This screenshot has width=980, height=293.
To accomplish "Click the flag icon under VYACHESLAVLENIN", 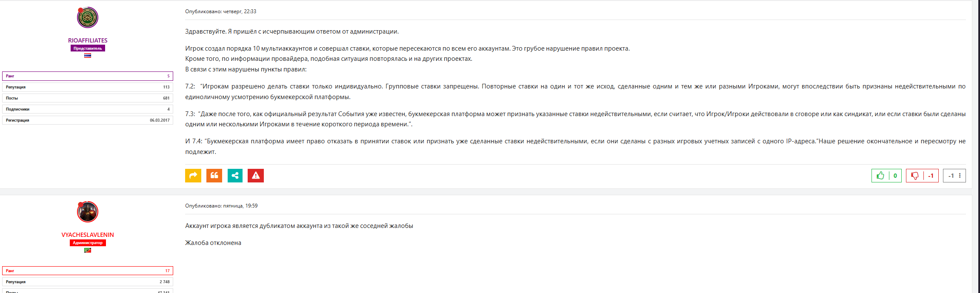I will tap(88, 250).
